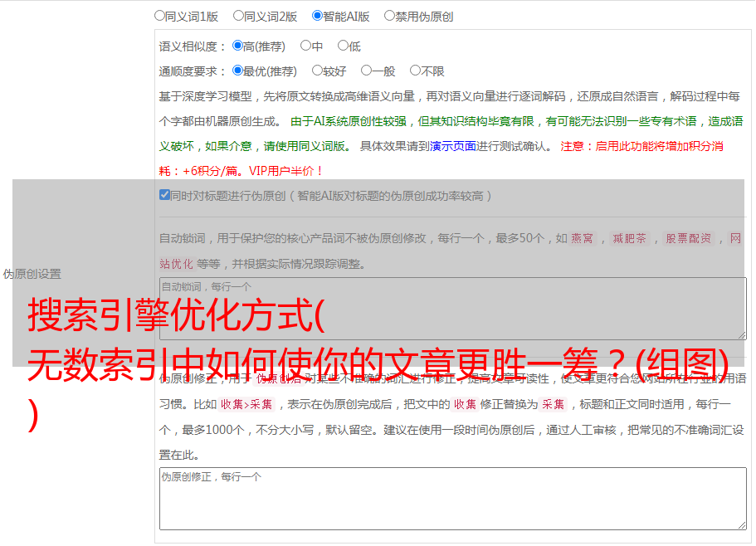Screen dimensions: 756x546
Task: Set 语义相似度 to 低
Action: (343, 46)
